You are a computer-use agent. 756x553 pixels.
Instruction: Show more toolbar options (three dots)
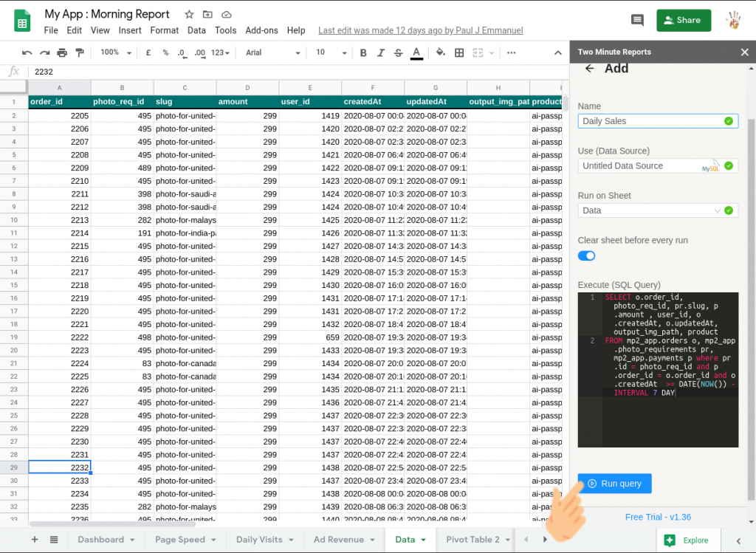pyautogui.click(x=511, y=52)
